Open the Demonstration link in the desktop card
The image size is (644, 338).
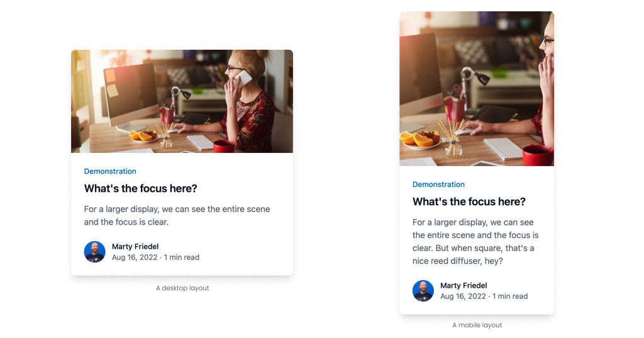[x=110, y=171]
